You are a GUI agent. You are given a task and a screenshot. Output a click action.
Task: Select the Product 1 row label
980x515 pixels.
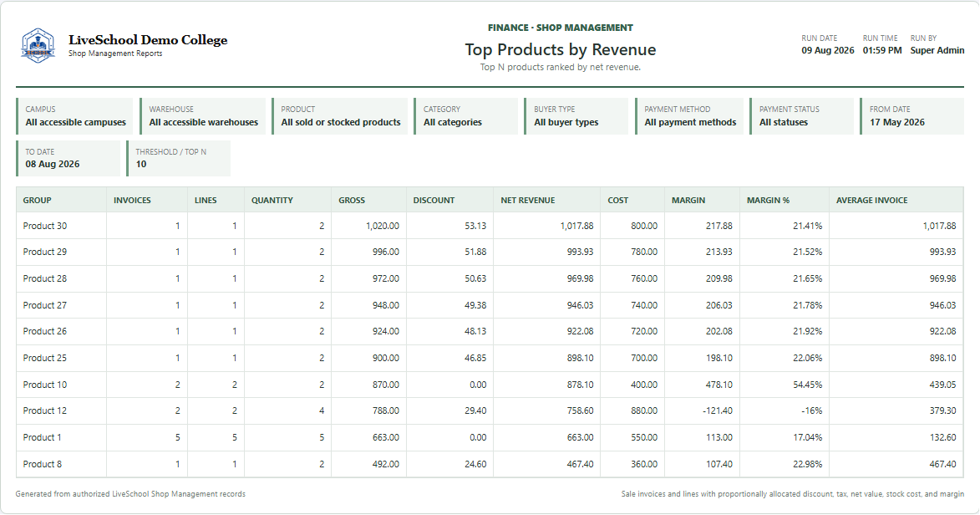[43, 437]
